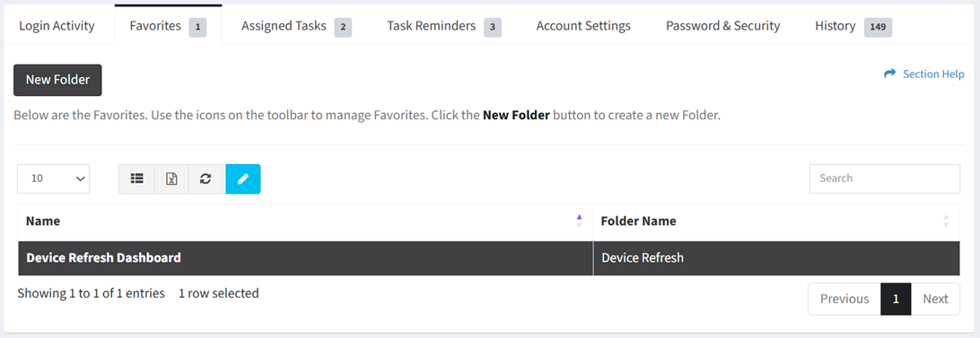Screen dimensions: 980x338
Task: Select the Device Refresh Dashboard row
Action: coord(489,258)
